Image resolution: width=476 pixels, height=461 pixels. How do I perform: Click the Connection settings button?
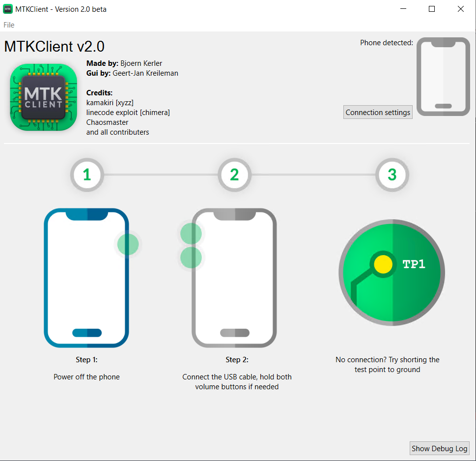pyautogui.click(x=378, y=113)
